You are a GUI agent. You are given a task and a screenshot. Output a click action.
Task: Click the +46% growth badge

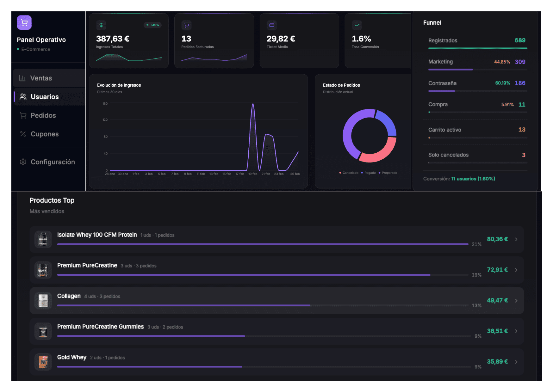click(x=153, y=25)
